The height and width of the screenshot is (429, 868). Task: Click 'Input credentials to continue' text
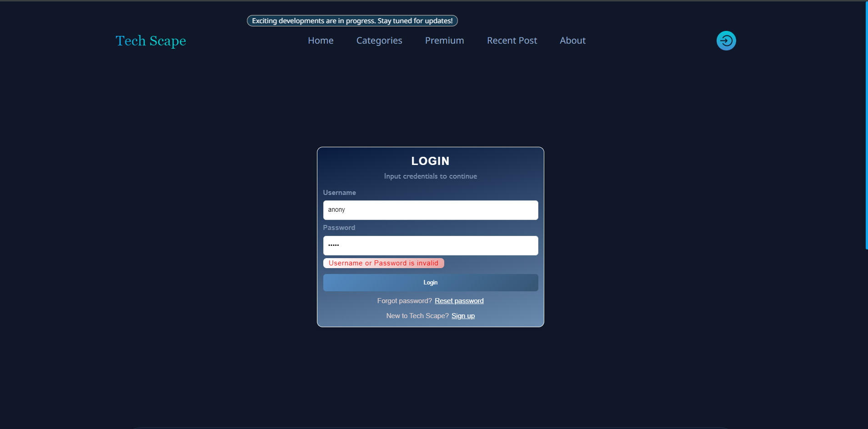pos(431,176)
